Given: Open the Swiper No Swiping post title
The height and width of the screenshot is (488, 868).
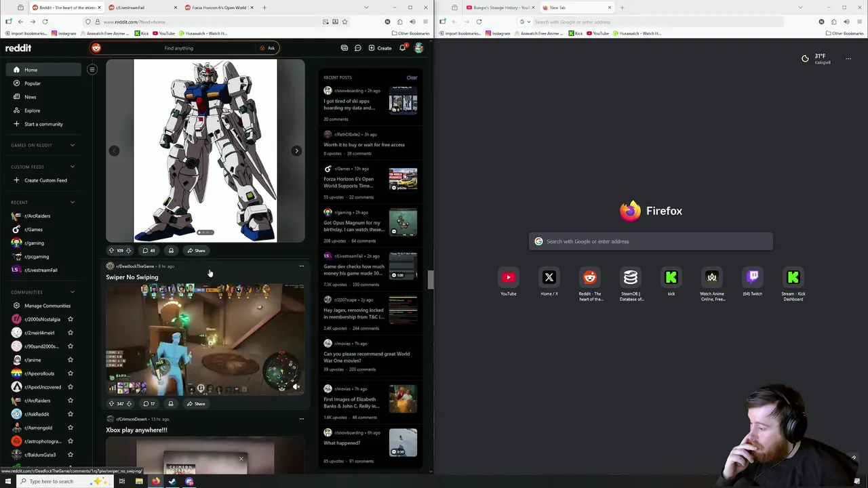Looking at the screenshot, I should pos(132,277).
